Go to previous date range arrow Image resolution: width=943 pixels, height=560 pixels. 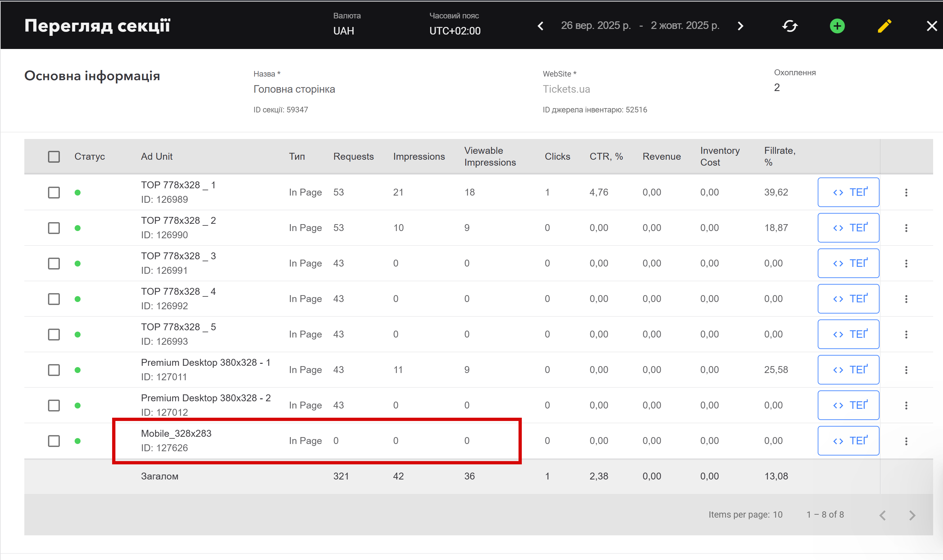click(541, 26)
